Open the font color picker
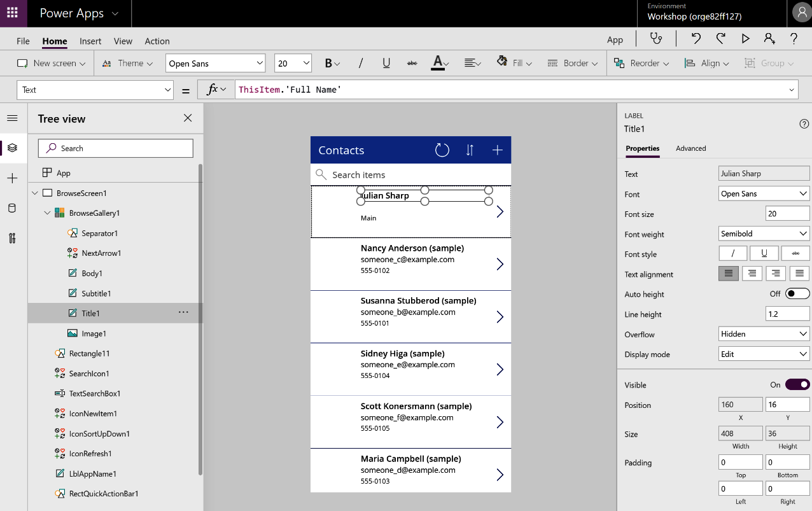812x511 pixels. (440, 63)
